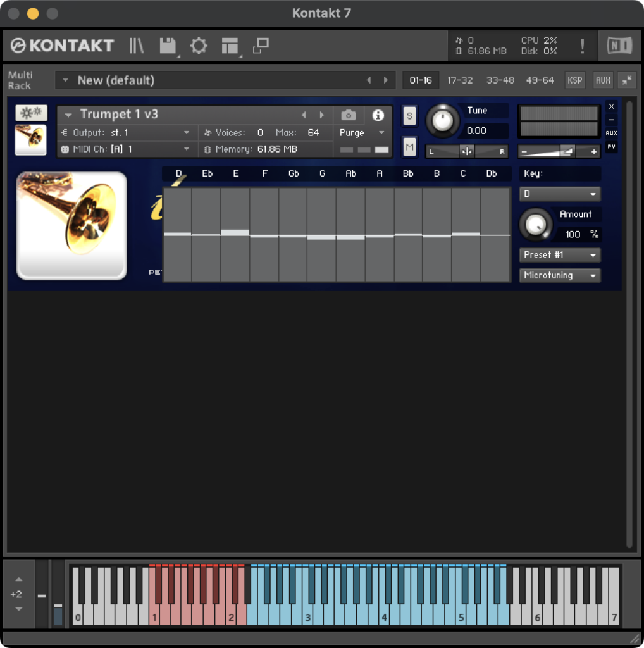Click the volume plus button
The image size is (644, 648).
(593, 152)
